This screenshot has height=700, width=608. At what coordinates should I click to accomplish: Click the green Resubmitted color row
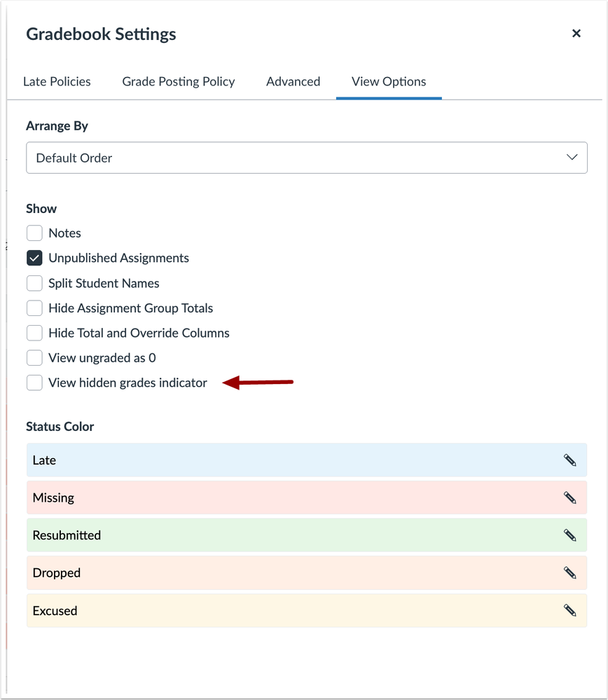pos(280,535)
